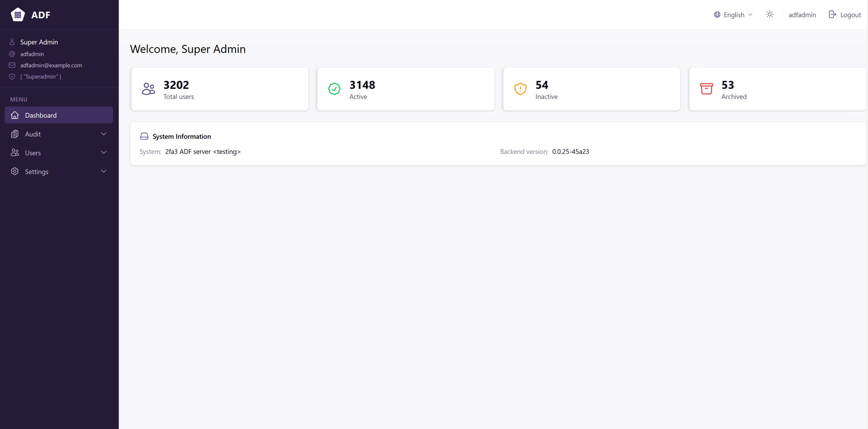Click the adfadmin username in sidebar

coord(32,54)
